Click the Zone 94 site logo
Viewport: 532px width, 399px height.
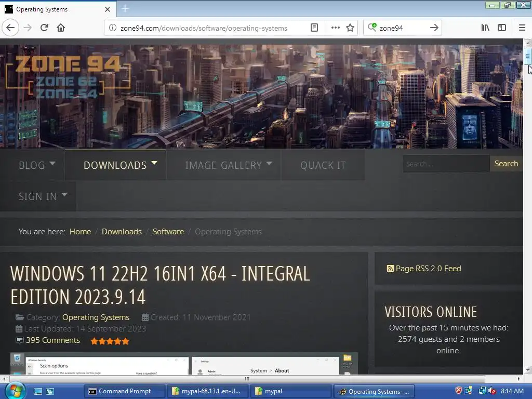(68, 76)
